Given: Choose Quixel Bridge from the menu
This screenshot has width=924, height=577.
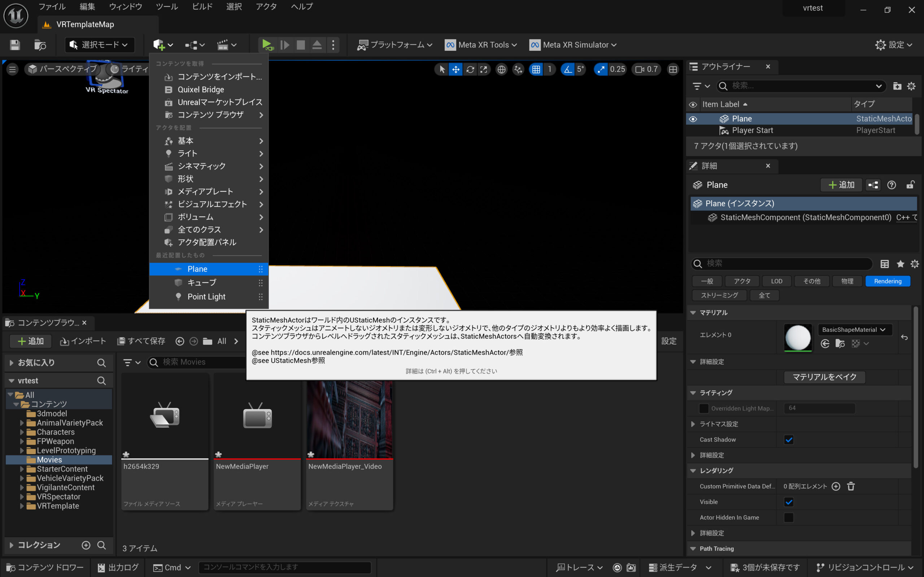Looking at the screenshot, I should (x=201, y=90).
